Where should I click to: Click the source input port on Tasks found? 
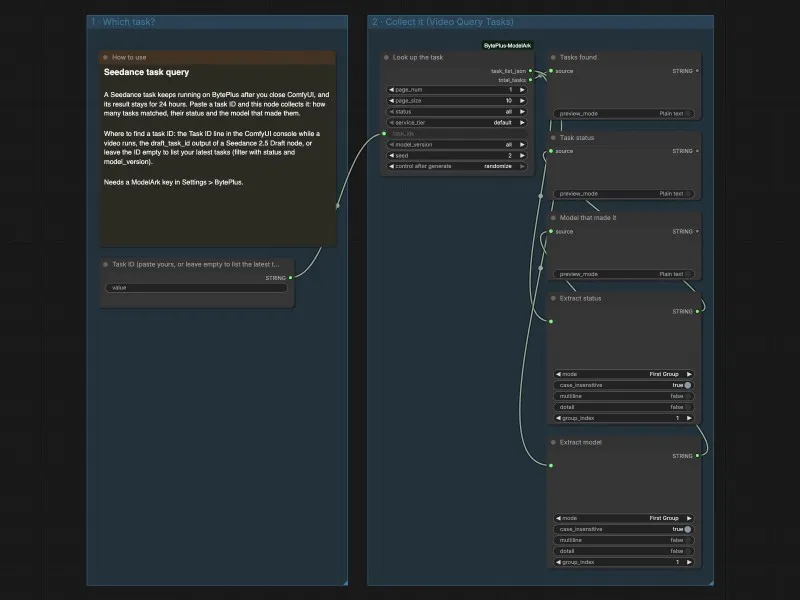[551, 71]
